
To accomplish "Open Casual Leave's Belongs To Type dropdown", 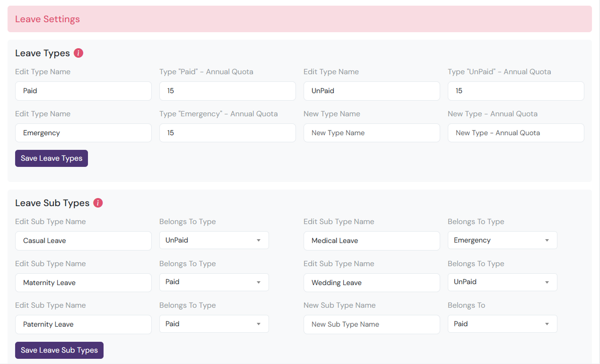I will [x=214, y=240].
